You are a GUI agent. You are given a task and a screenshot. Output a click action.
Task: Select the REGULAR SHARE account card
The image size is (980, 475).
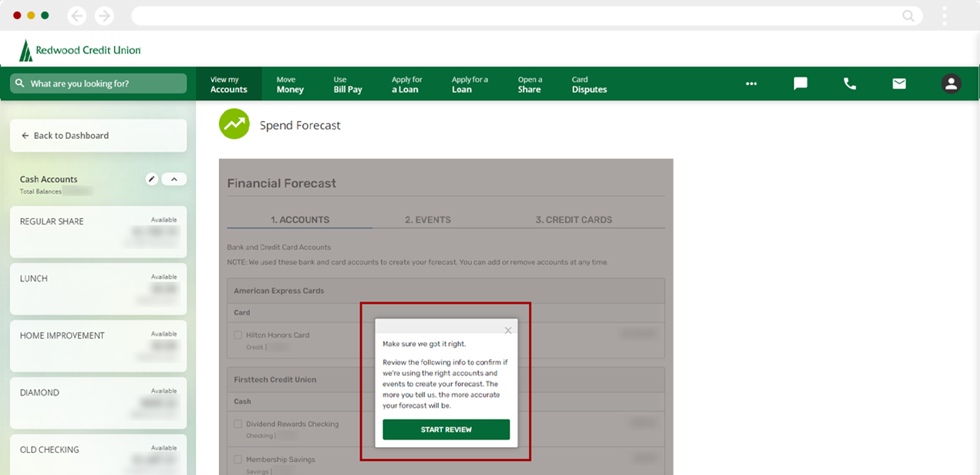pyautogui.click(x=98, y=231)
